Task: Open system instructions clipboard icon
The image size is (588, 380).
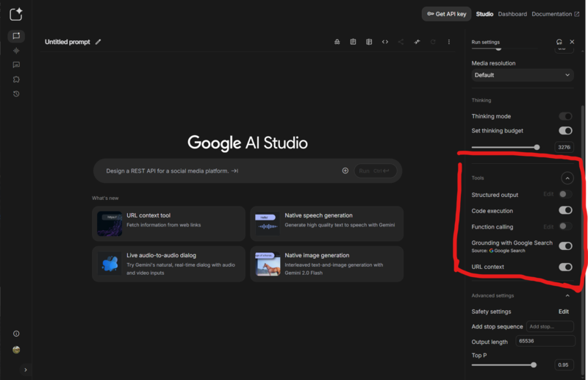Action: (x=353, y=42)
